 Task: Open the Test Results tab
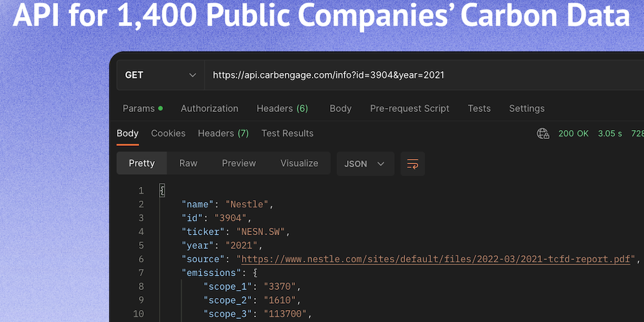(287, 133)
